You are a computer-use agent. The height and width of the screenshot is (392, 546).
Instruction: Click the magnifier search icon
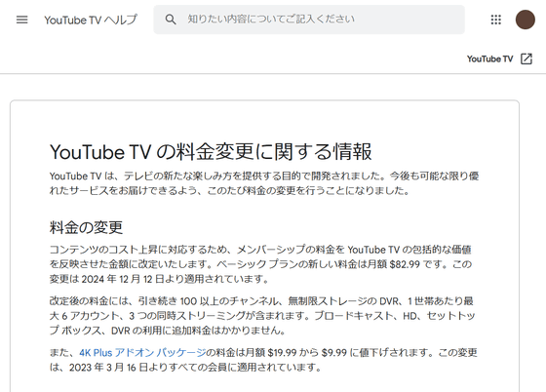(x=171, y=20)
